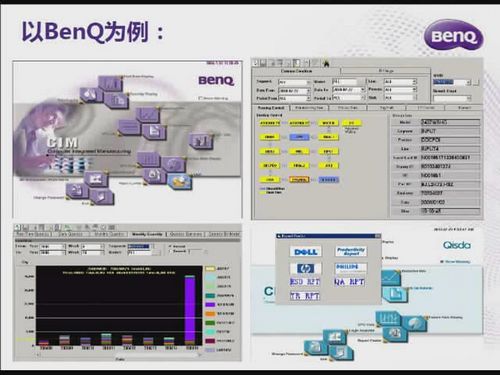Click the Report Center icon in teal Qisda menu

point(394,334)
